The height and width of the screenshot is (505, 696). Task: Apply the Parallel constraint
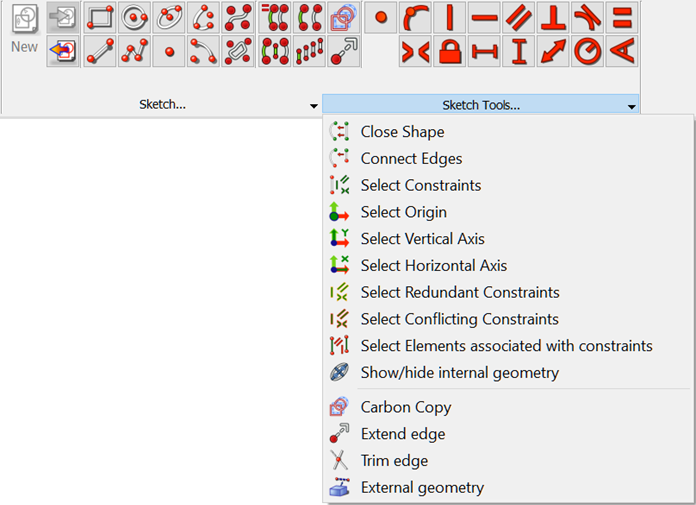519,17
